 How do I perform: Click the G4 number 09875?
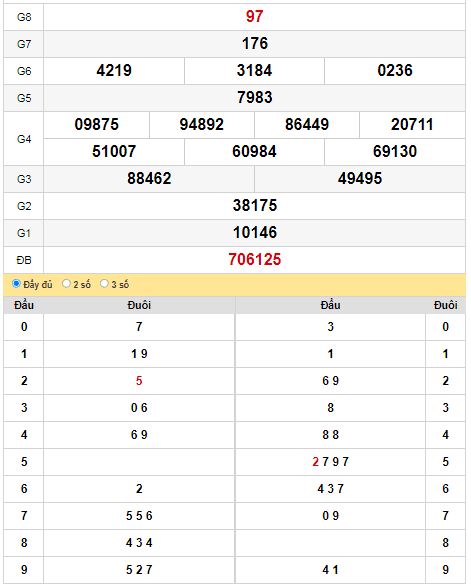coord(97,124)
